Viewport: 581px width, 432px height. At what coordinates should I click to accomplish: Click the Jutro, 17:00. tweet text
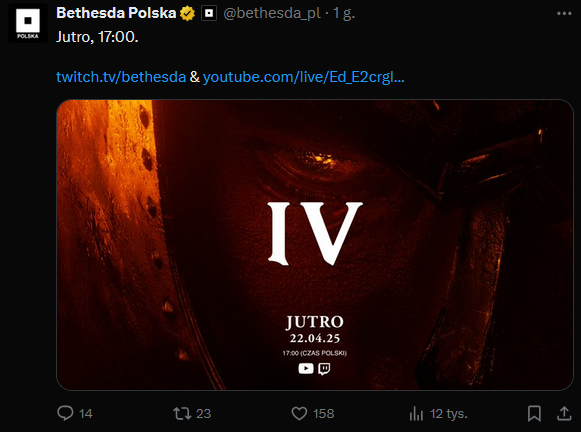[97, 37]
